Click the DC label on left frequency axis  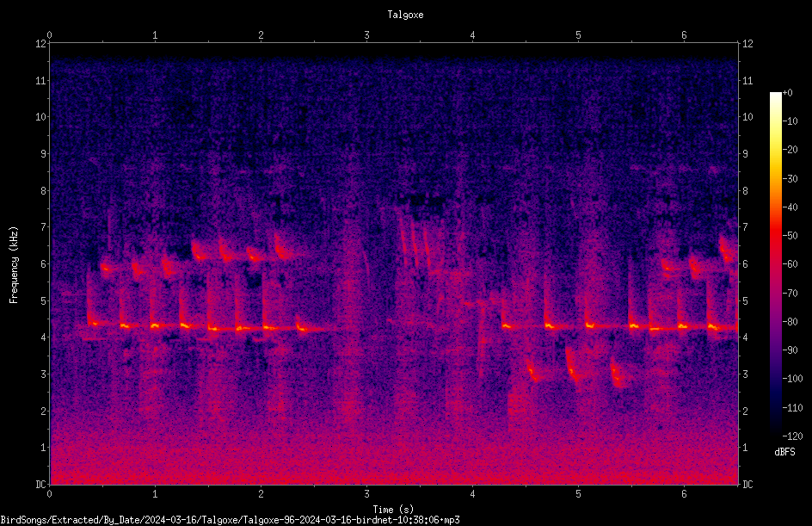41,485
